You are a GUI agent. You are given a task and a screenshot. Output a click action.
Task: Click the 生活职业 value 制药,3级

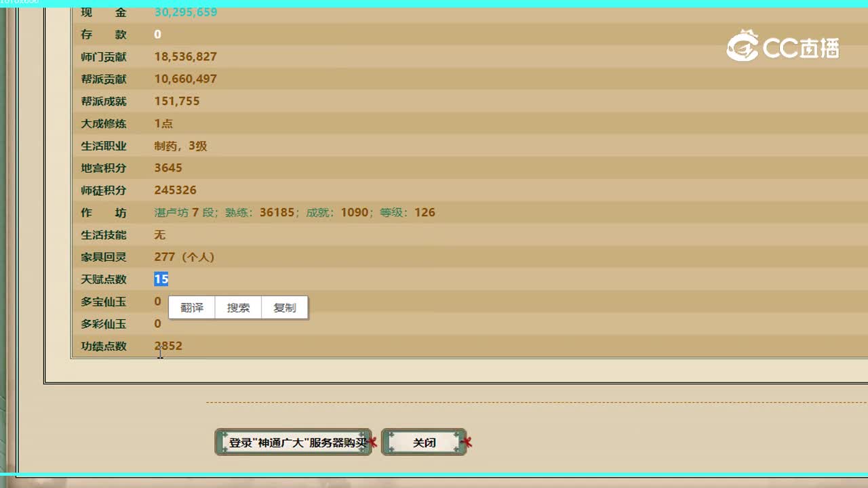[x=180, y=146]
